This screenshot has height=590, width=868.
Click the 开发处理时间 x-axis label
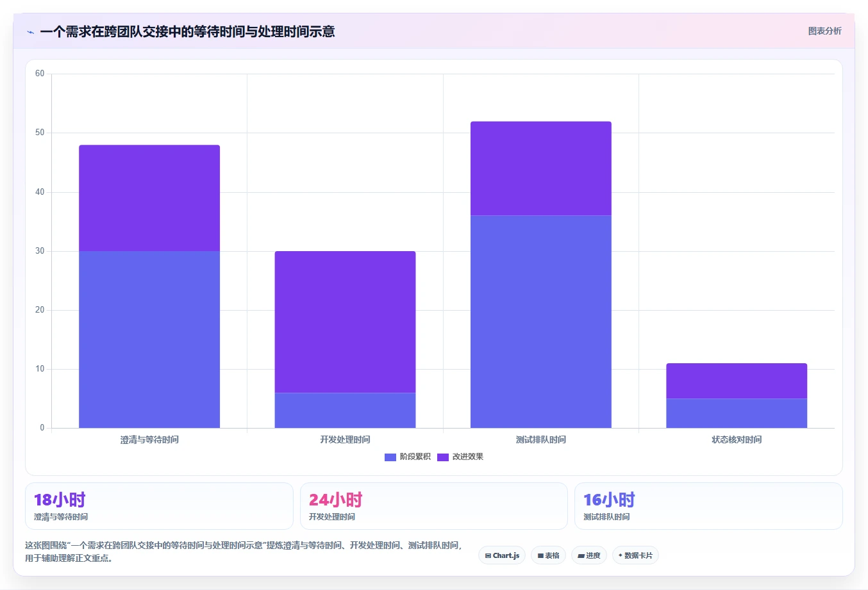click(345, 439)
